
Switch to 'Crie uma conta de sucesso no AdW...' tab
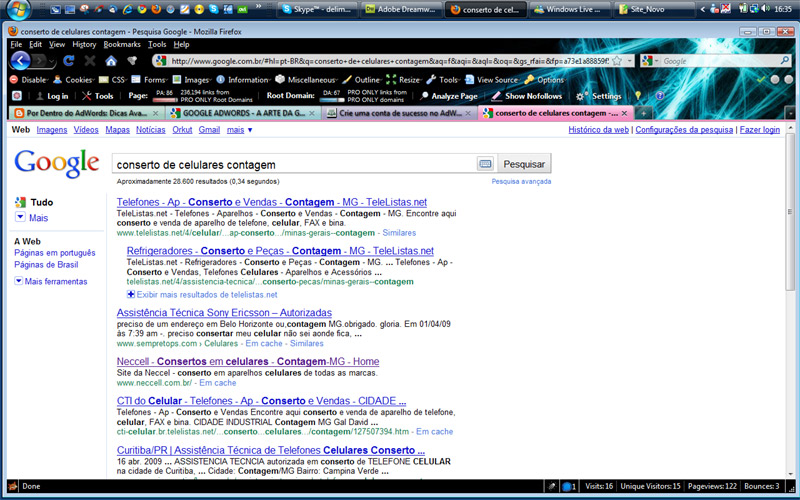(400, 113)
